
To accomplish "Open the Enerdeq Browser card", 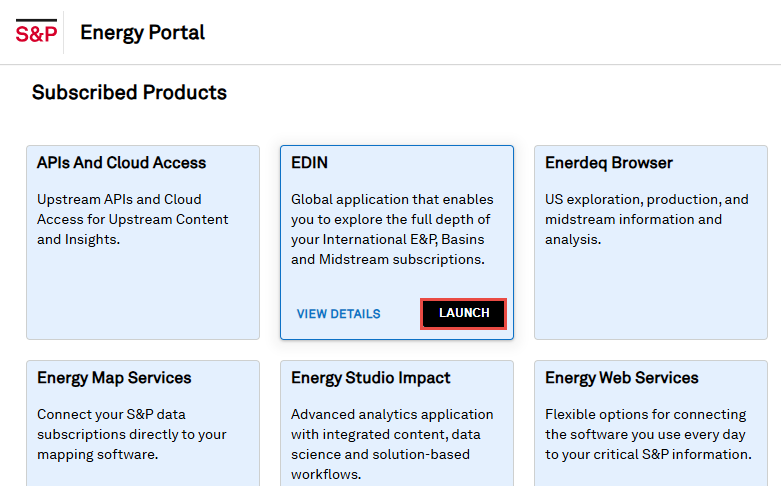I will tap(651, 243).
